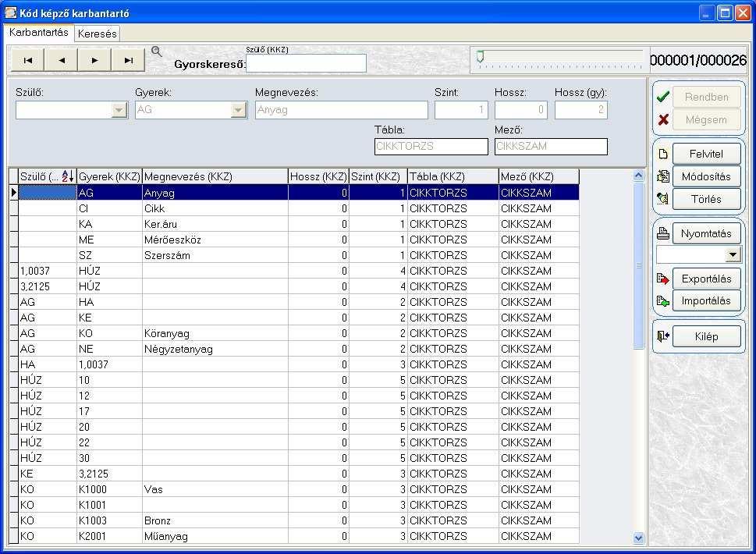Click the Gyerek cell 17 in the HÚZ row
The width and height of the screenshot is (756, 554).
coord(109,411)
